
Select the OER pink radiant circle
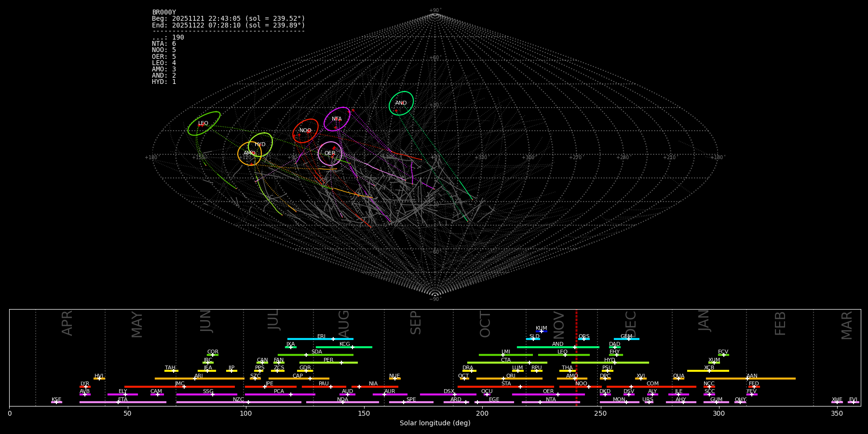coord(330,154)
